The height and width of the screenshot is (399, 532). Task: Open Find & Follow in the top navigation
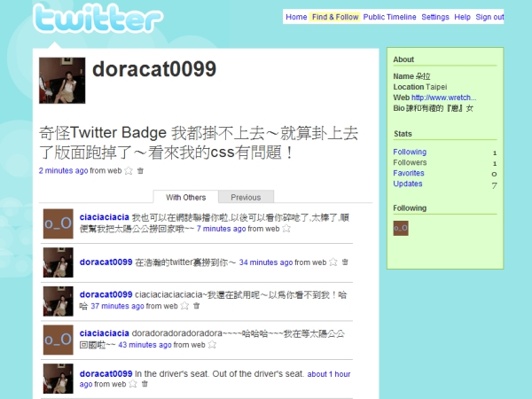[335, 17]
